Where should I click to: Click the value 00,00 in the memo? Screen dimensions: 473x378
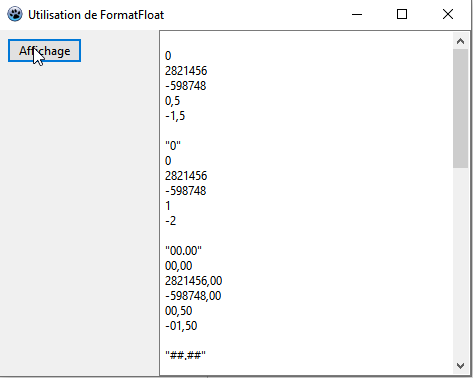(x=178, y=266)
